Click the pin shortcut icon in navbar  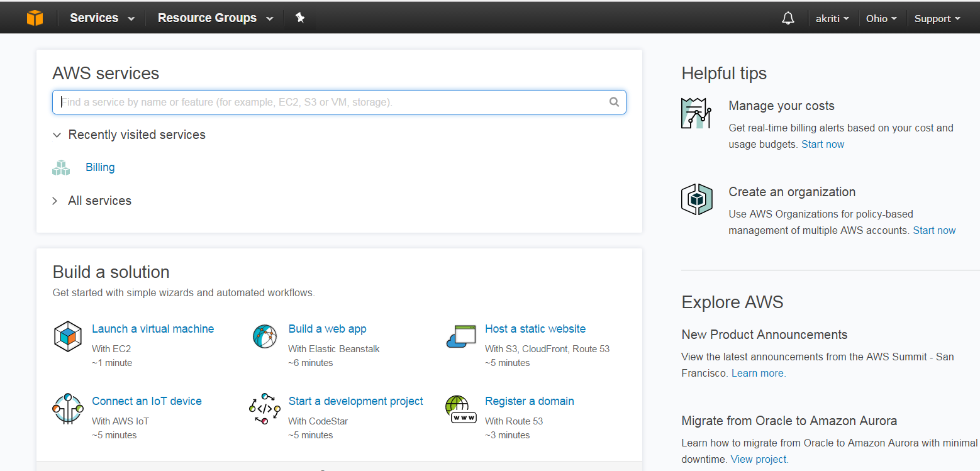click(x=300, y=18)
